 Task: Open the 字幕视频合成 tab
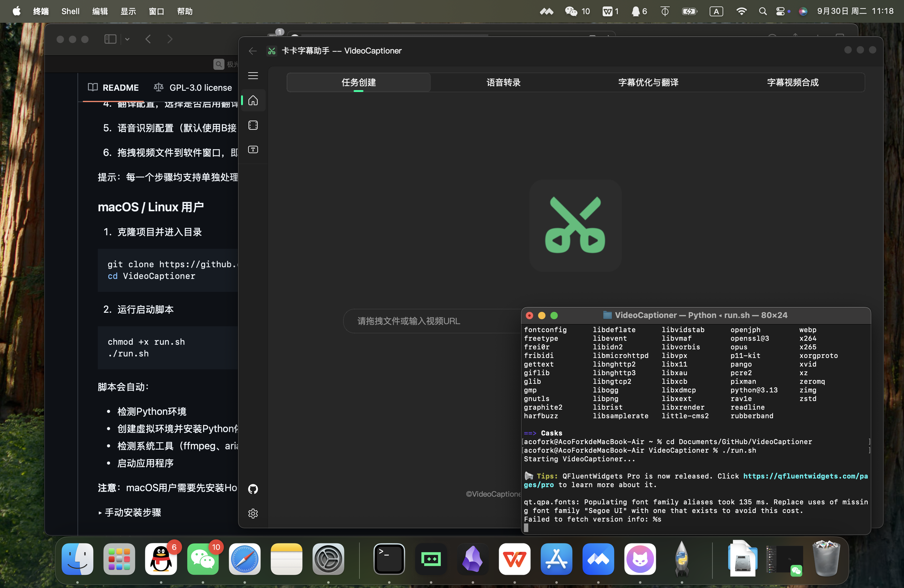[x=792, y=82]
